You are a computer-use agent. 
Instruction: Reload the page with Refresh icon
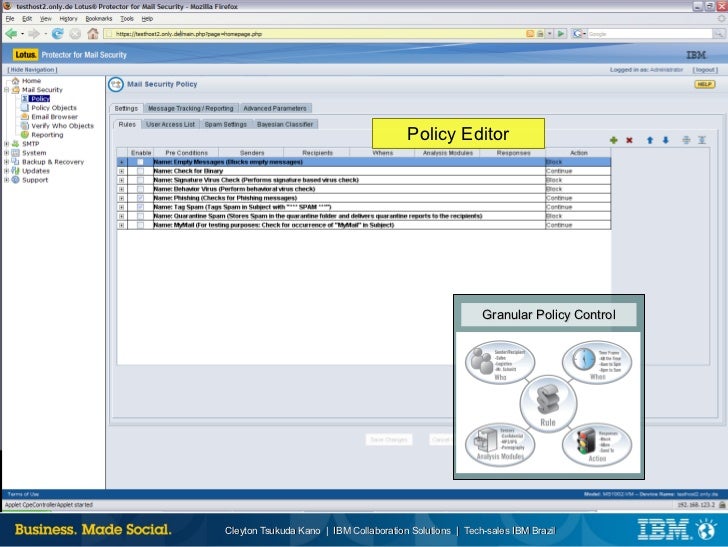point(58,33)
